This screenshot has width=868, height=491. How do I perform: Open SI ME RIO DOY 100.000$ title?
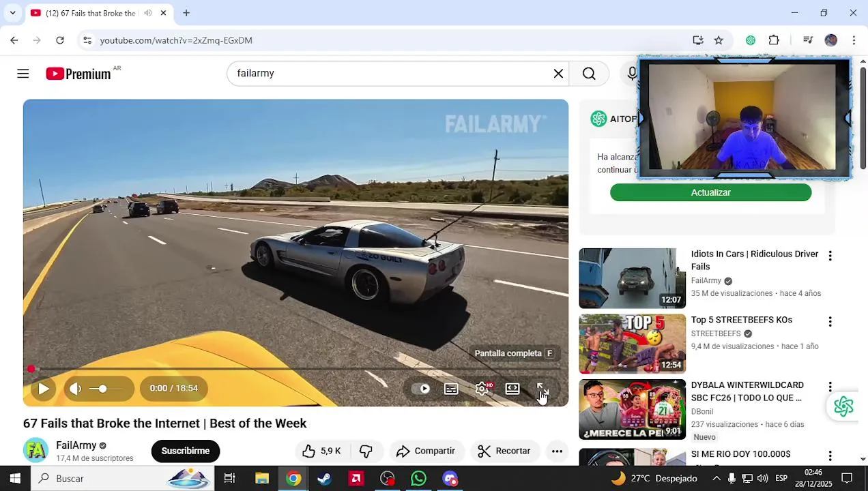coord(740,453)
